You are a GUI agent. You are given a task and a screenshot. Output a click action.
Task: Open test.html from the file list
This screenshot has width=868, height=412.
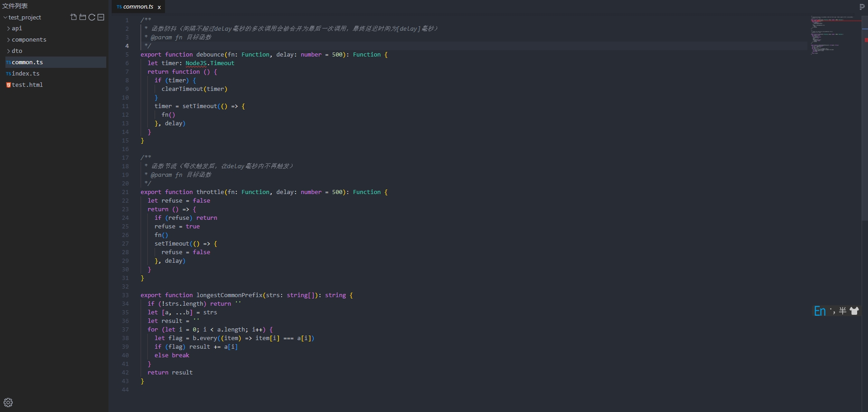point(27,85)
